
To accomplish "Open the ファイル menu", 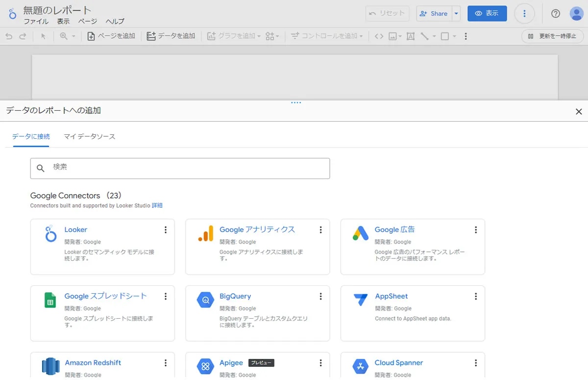I will pyautogui.click(x=36, y=22).
